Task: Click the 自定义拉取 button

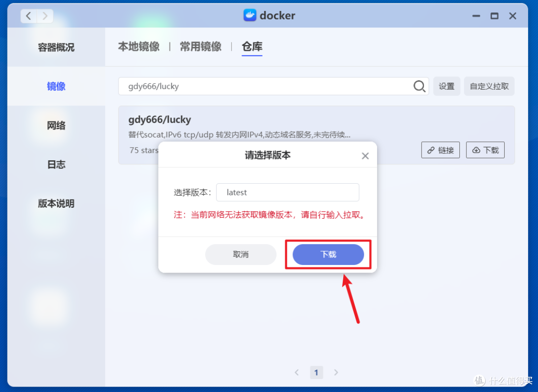Action: click(489, 86)
